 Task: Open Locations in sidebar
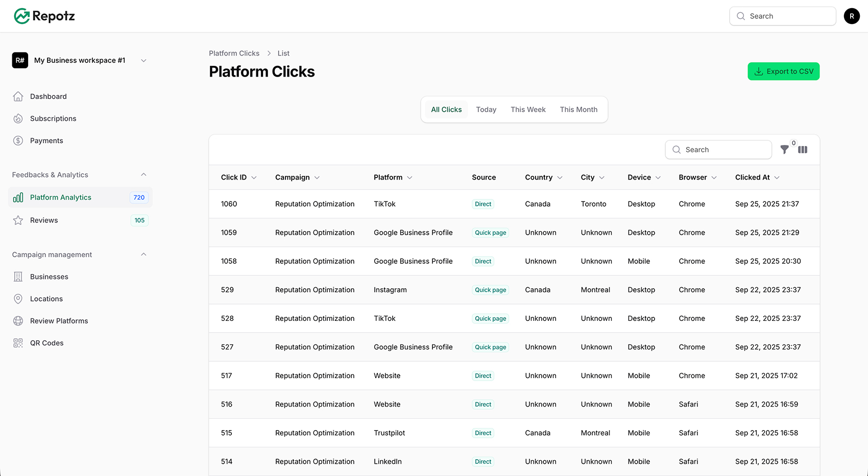click(46, 299)
